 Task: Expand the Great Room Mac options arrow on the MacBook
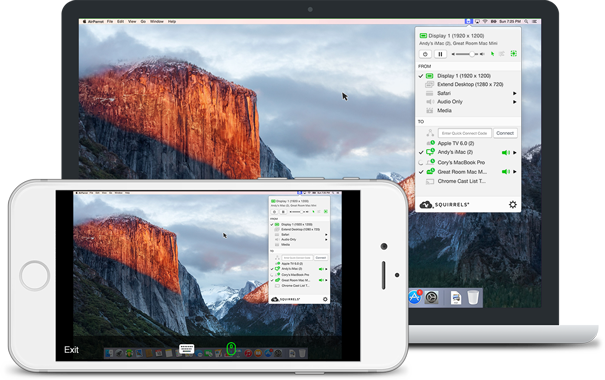515,172
